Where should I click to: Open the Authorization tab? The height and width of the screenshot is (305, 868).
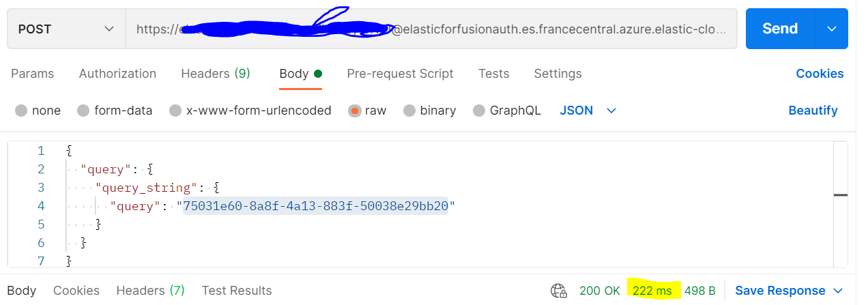[117, 74]
